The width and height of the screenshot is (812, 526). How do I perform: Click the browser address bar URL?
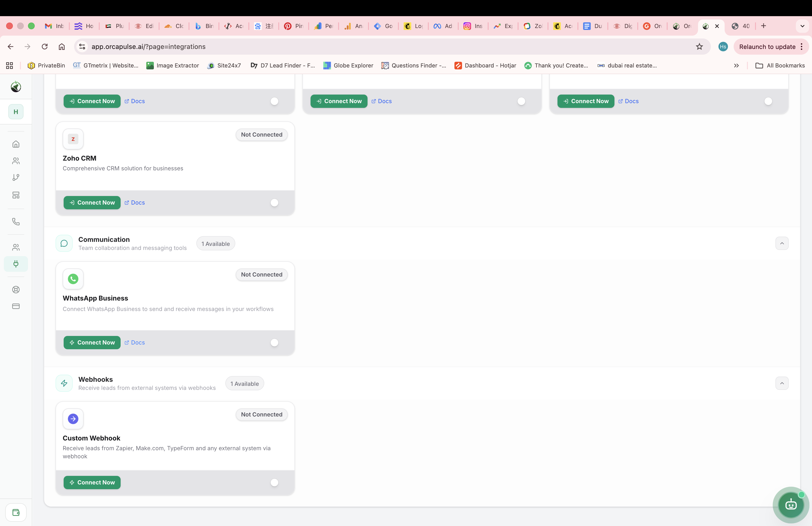(148, 47)
